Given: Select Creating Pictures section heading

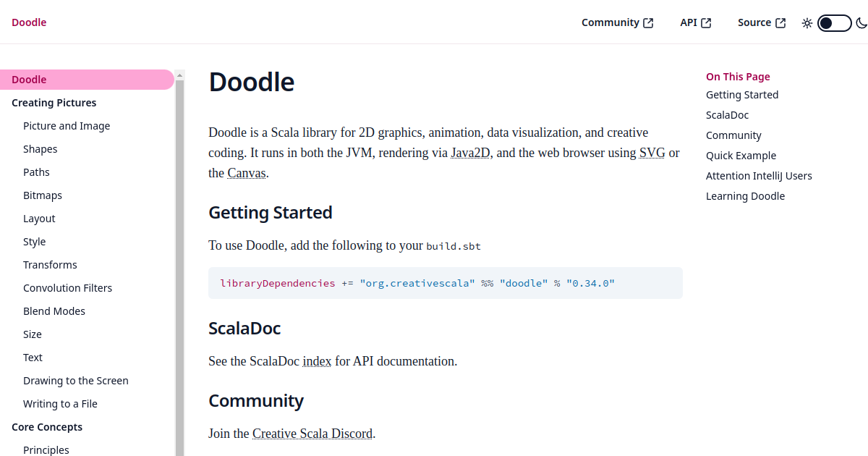Looking at the screenshot, I should [54, 103].
